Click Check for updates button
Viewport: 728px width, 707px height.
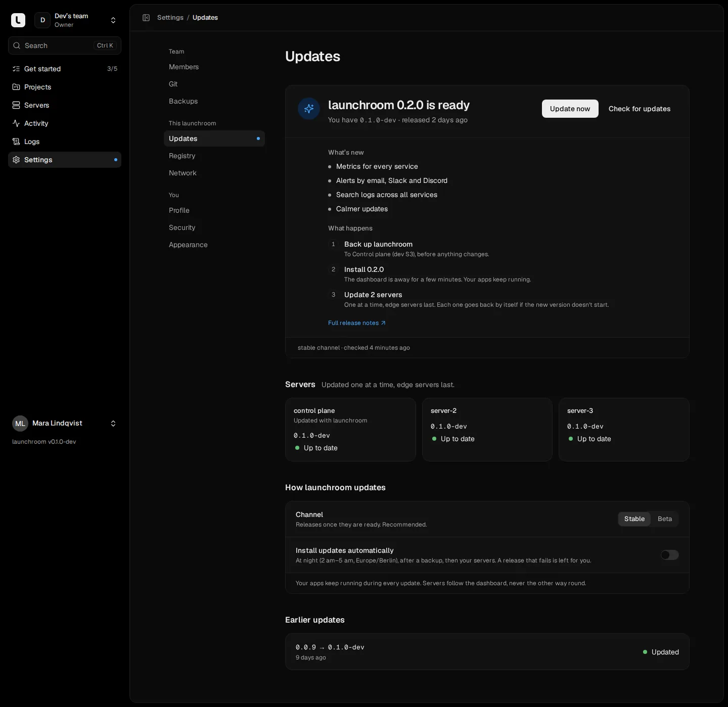click(x=640, y=109)
